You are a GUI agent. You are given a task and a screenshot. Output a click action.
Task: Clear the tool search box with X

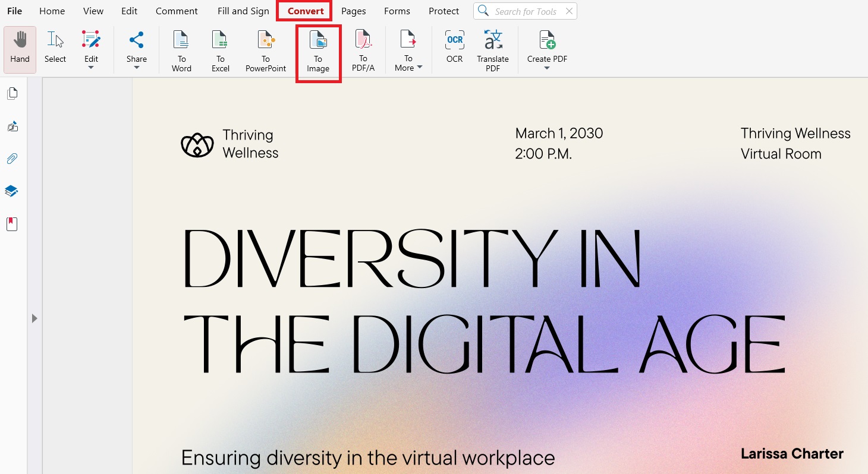coord(569,11)
